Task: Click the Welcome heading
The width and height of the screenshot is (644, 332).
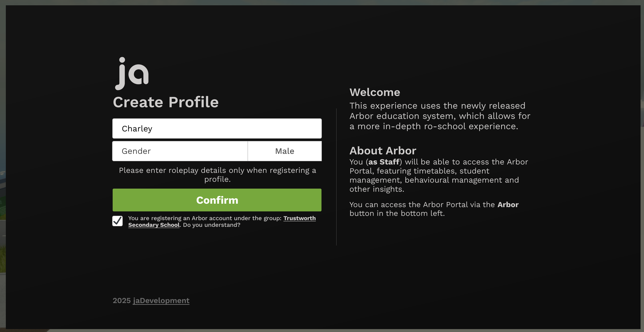Action: (374, 93)
